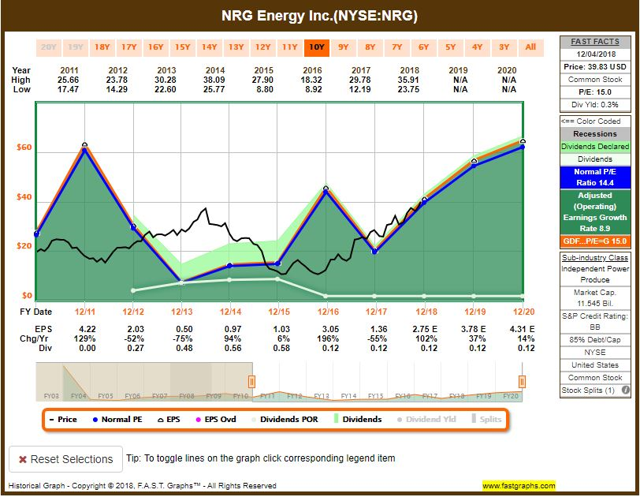Click the P/E: 15.0 cell
Image resolution: width=640 pixels, height=497 pixels.
[595, 92]
